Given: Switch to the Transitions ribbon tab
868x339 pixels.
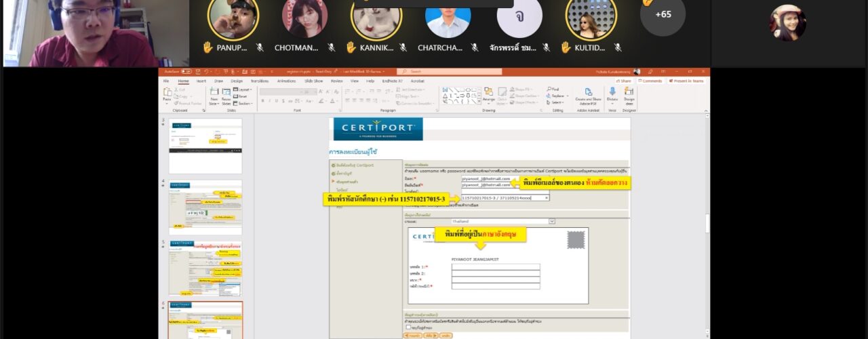Looking at the screenshot, I should [260, 81].
